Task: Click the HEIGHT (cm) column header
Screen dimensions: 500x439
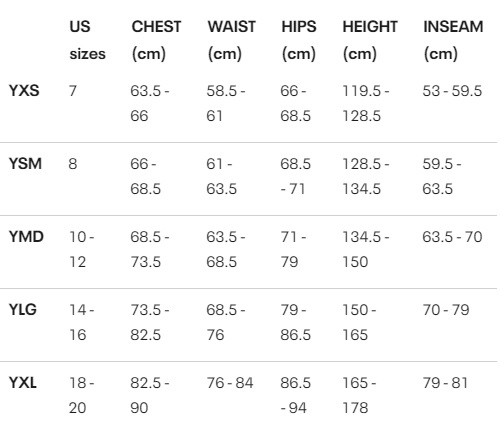Action: coord(370,40)
